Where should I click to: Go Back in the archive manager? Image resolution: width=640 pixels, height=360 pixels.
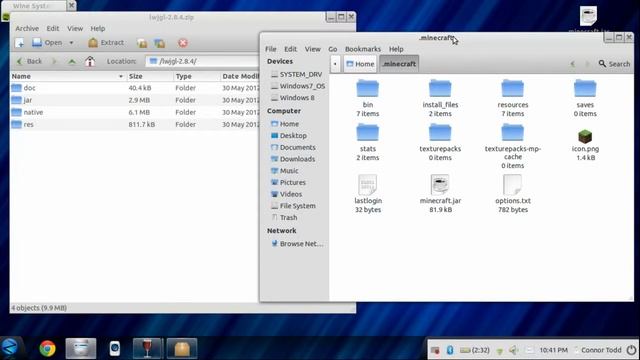[29, 61]
